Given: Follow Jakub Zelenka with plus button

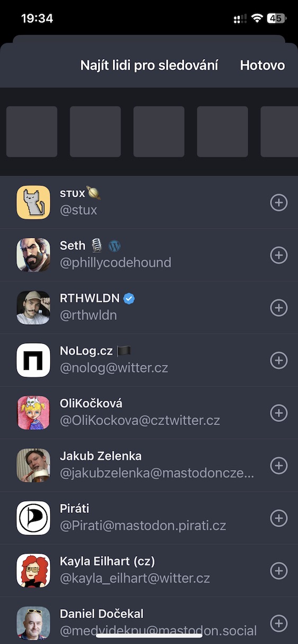Looking at the screenshot, I should 279,465.
